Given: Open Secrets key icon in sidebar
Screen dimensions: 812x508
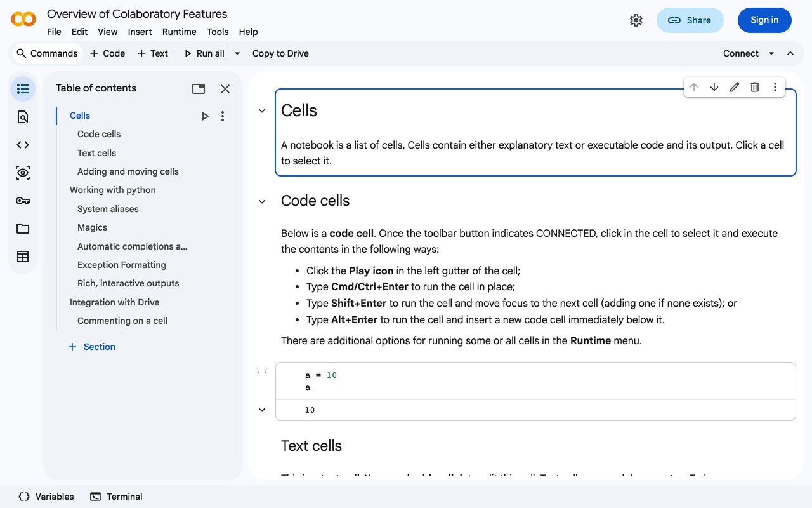Looking at the screenshot, I should click(23, 201).
